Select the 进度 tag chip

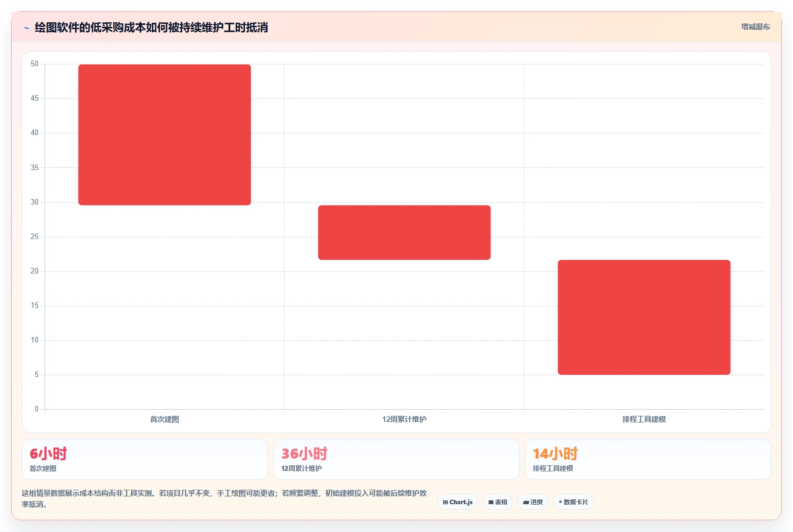533,502
